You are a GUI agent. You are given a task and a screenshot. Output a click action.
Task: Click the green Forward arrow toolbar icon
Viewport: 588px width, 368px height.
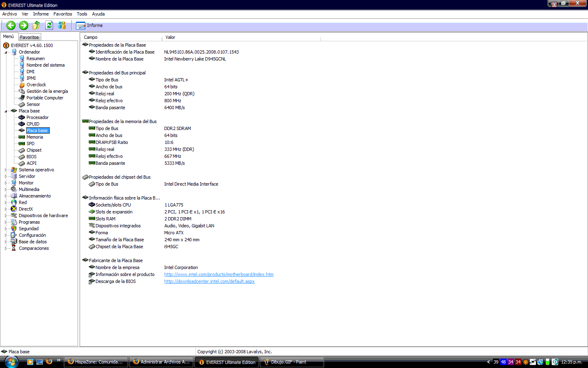(x=24, y=25)
